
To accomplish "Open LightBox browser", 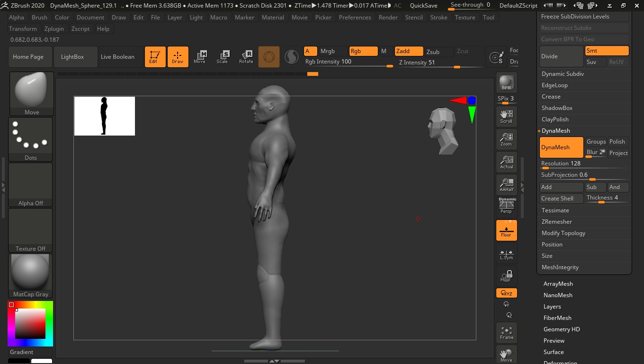I will tap(72, 57).
